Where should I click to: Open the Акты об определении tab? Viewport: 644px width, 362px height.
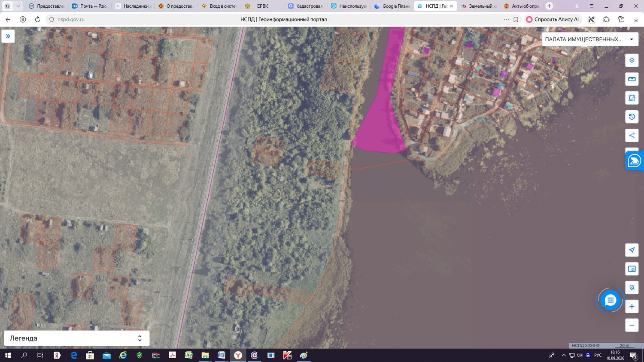(x=522, y=6)
